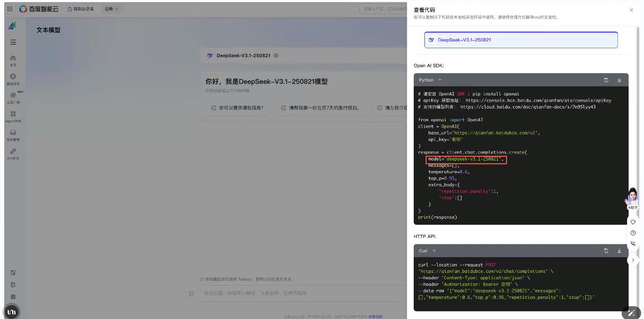644x319 pixels.
Task: Open 控制台总览 console overview
Action: point(81,9)
